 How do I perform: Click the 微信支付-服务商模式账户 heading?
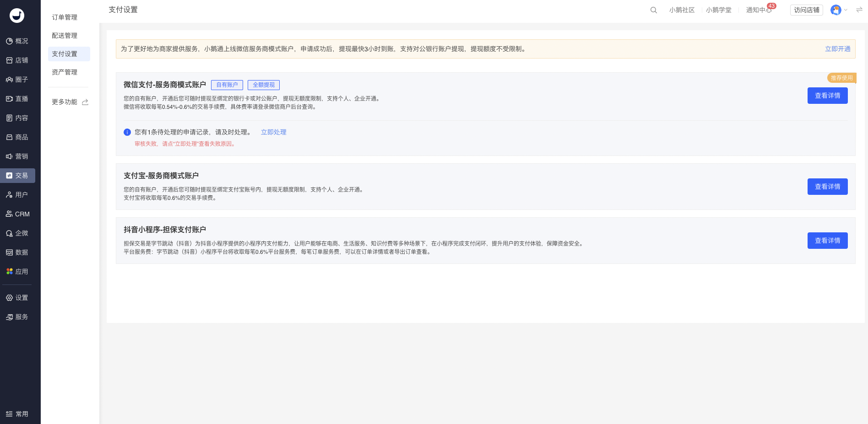coord(165,85)
